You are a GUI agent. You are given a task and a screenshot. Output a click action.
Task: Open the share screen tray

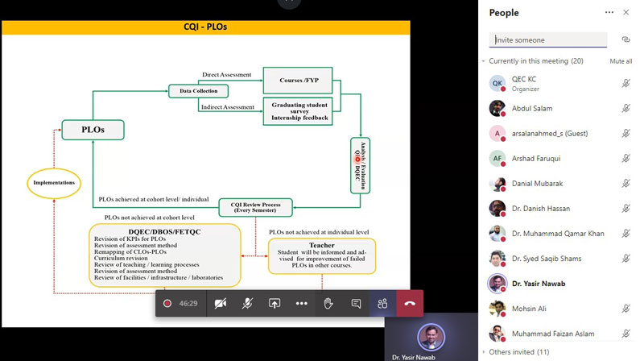[275, 304]
